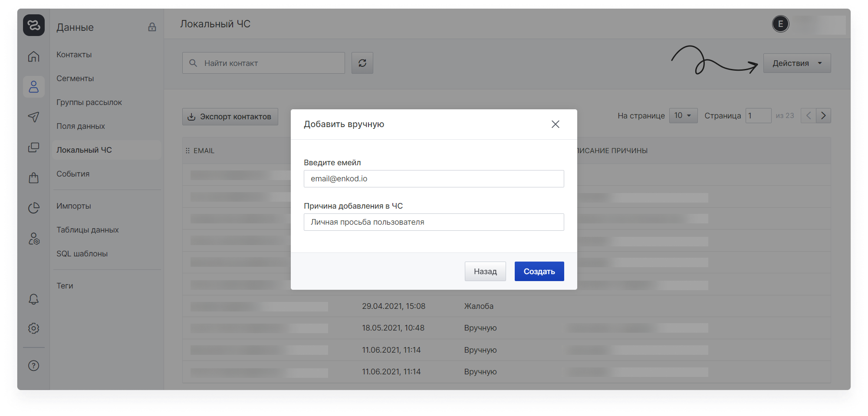Click Вручную in the 18.05.2021 row

pos(480,328)
